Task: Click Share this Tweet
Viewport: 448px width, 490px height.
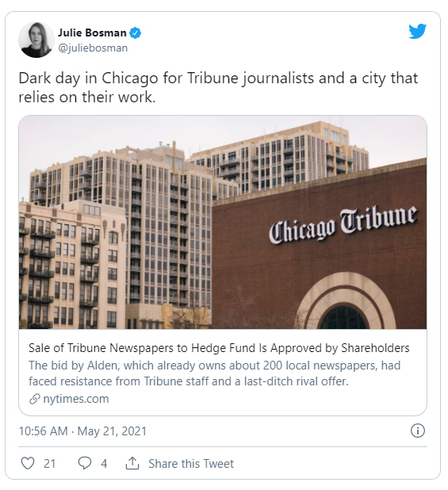Action: (191, 463)
